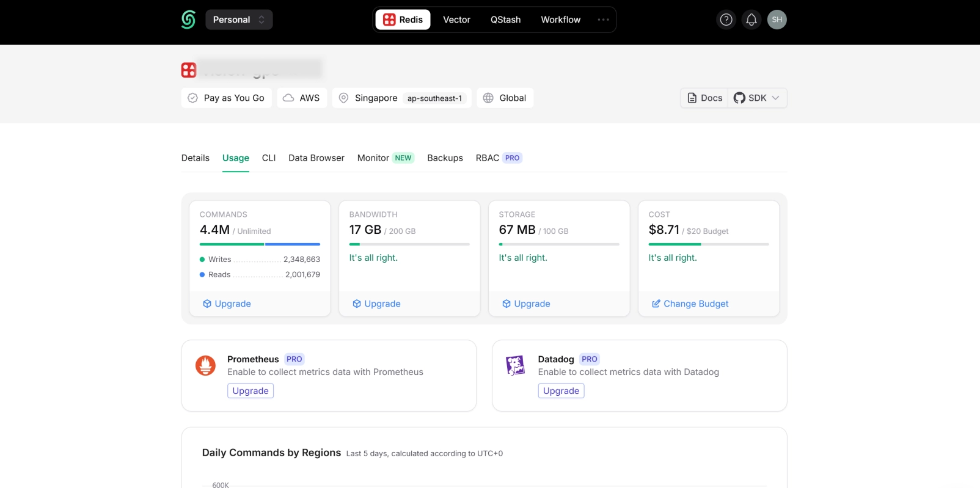This screenshot has width=980, height=488.
Task: Open the CLI tab
Action: coord(269,158)
